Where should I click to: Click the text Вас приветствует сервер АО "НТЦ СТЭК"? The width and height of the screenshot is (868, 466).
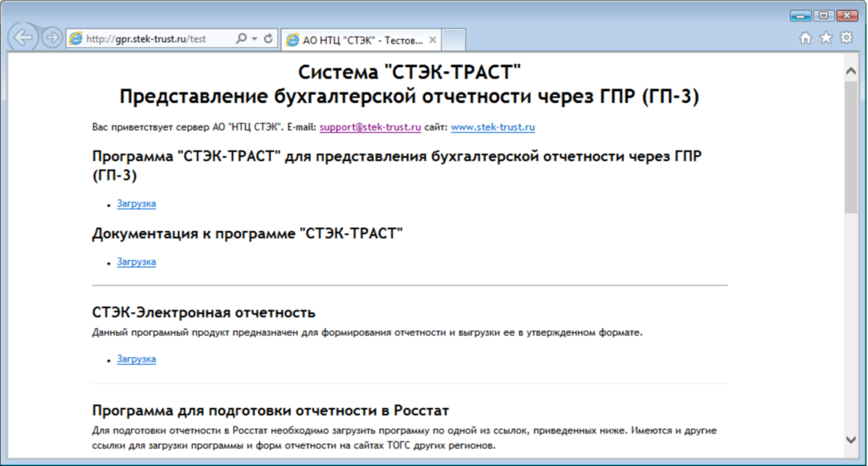189,127
